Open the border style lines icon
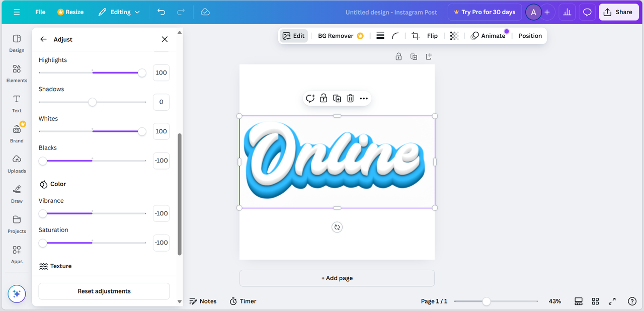Viewport: 644px width, 311px height. pyautogui.click(x=380, y=36)
